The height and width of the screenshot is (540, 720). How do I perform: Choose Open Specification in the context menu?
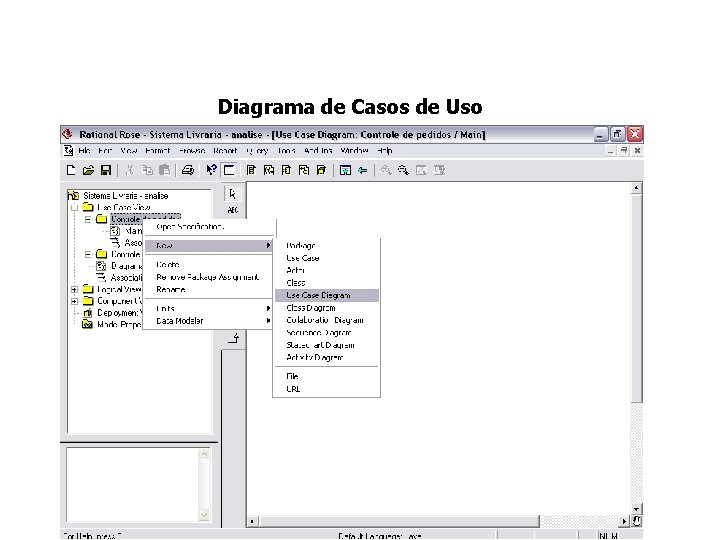209,227
